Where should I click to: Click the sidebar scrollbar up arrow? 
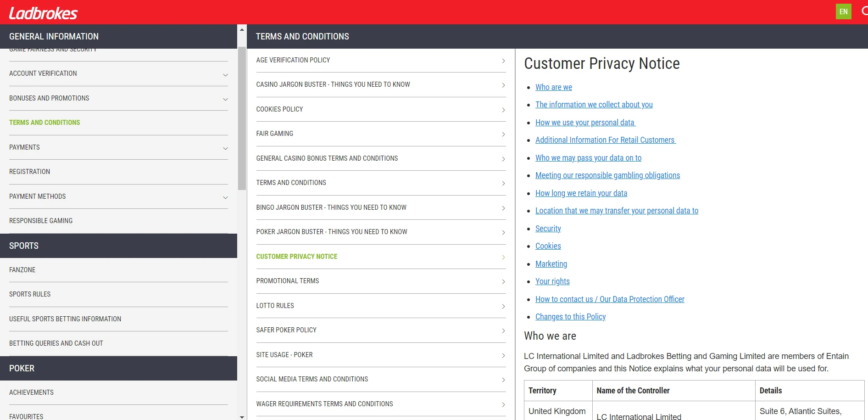(242, 30)
